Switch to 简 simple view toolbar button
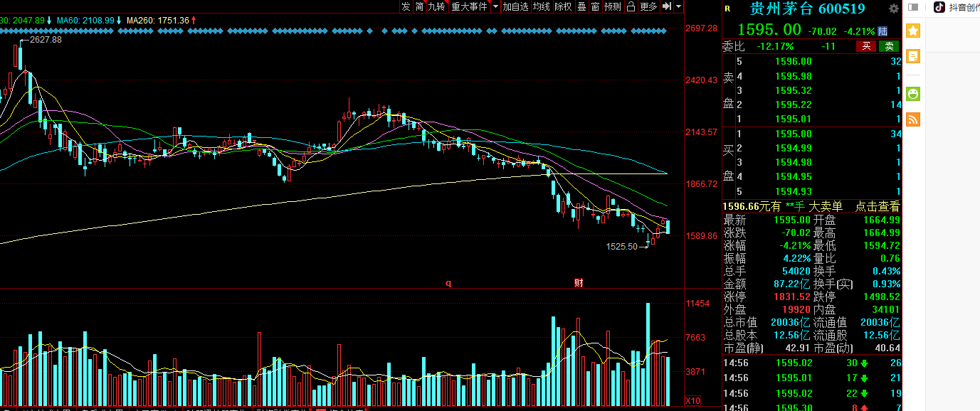 420,6
